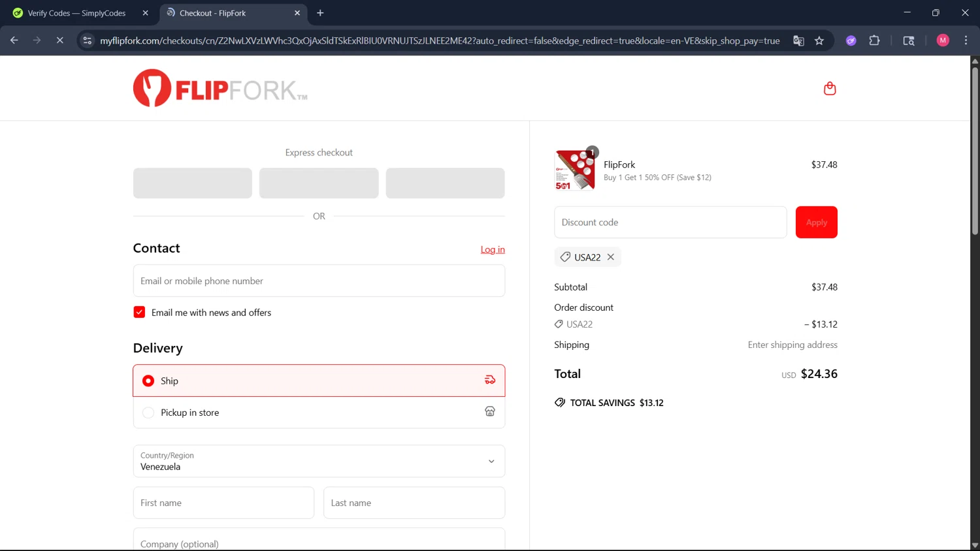980x551 pixels.
Task: Focus the Discount code field
Action: pyautogui.click(x=670, y=223)
